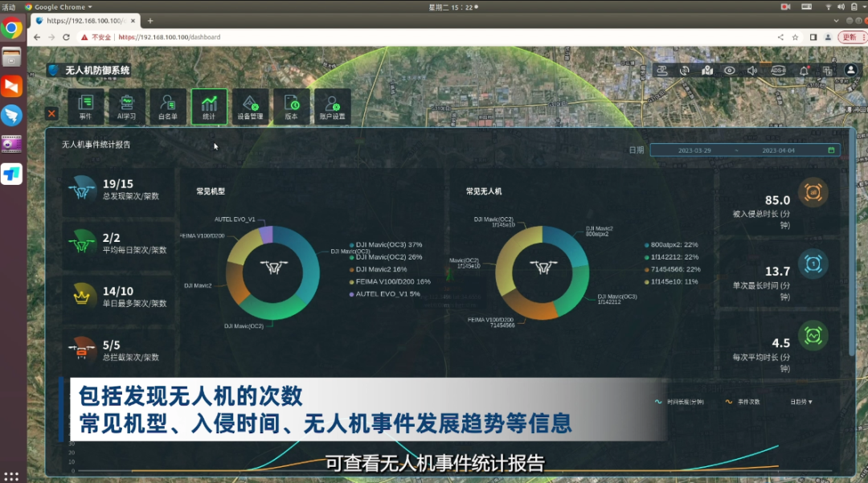Open the calendar date picker icon

pyautogui.click(x=831, y=150)
